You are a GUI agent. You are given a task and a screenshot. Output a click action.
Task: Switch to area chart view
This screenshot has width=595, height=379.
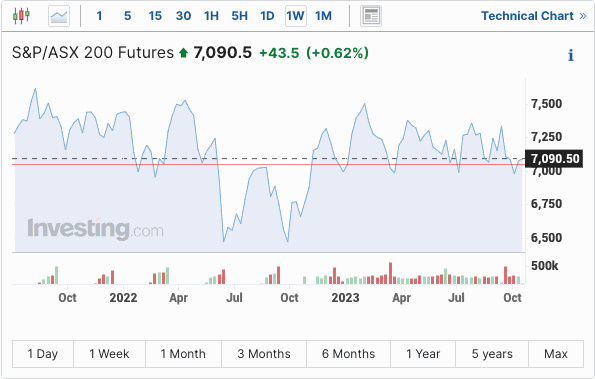coord(59,16)
